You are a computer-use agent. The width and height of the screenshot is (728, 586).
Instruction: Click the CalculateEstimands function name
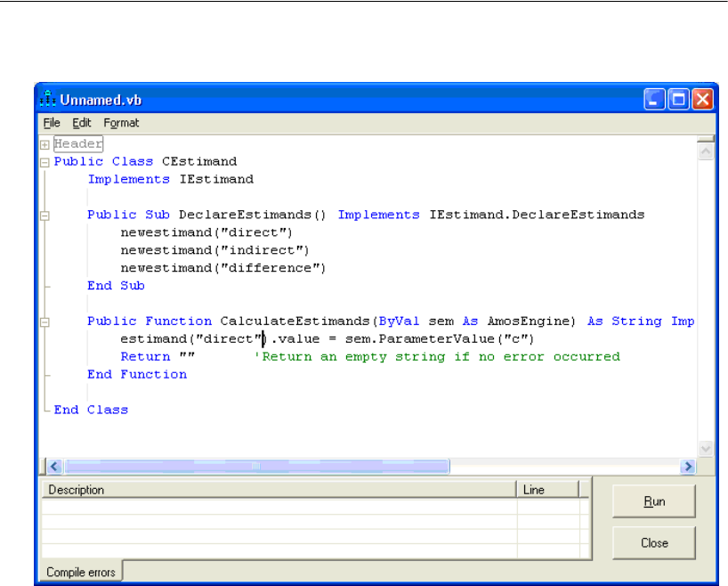point(295,321)
